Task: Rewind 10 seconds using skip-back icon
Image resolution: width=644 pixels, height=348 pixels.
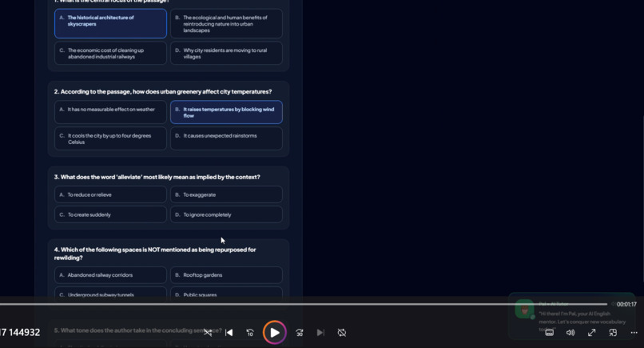Action: [x=250, y=332]
